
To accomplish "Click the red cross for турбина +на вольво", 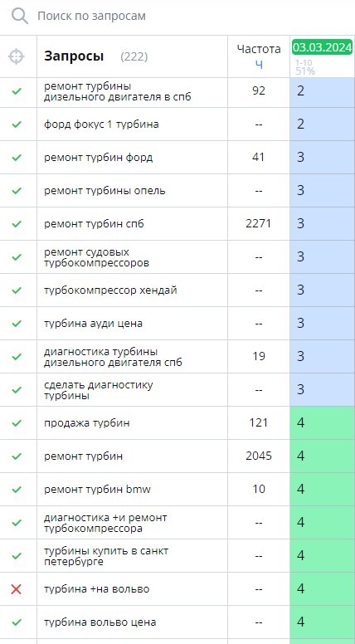I will pos(17,589).
